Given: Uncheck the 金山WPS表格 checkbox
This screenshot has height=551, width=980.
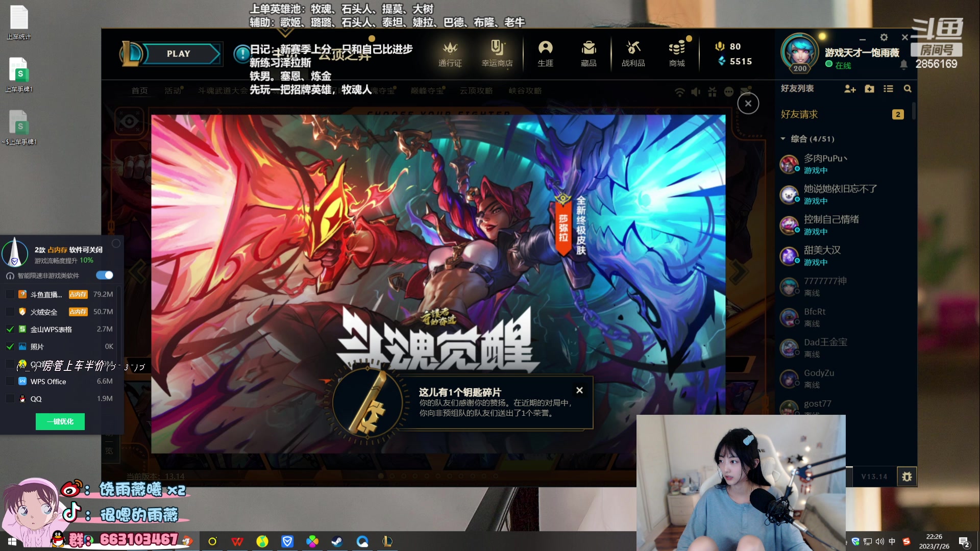Looking at the screenshot, I should (x=10, y=329).
